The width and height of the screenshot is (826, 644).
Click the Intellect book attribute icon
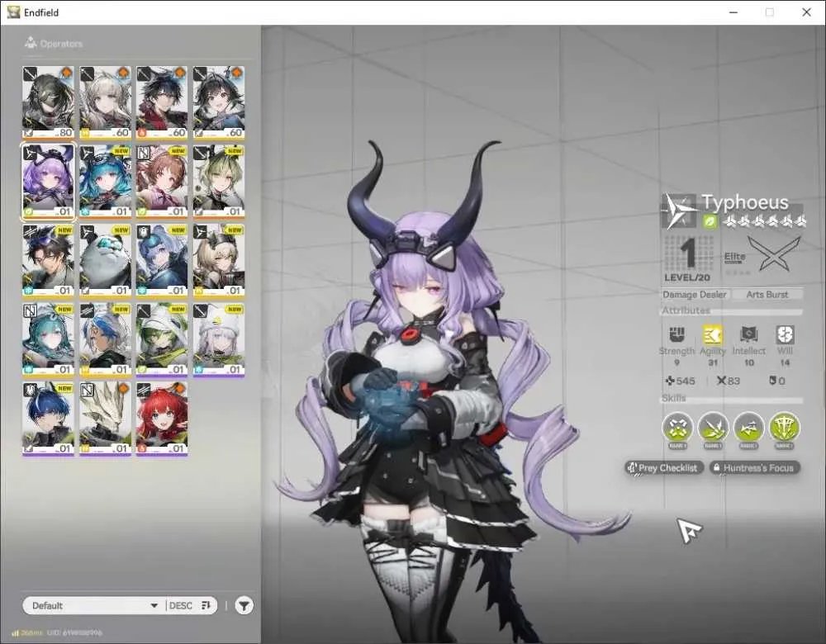(748, 334)
